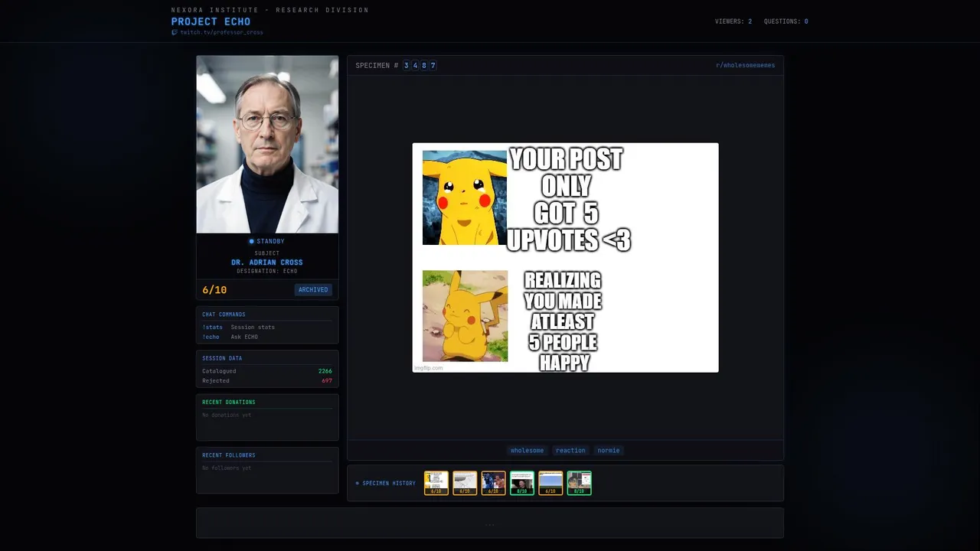Screen dimensions: 980x551
Task: Open fourth history thumbnail rated 8/10
Action: (x=522, y=483)
